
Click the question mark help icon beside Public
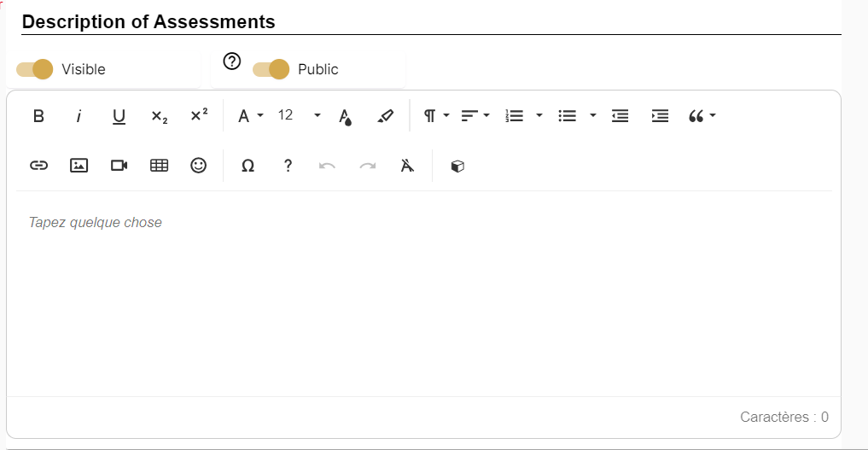(231, 61)
